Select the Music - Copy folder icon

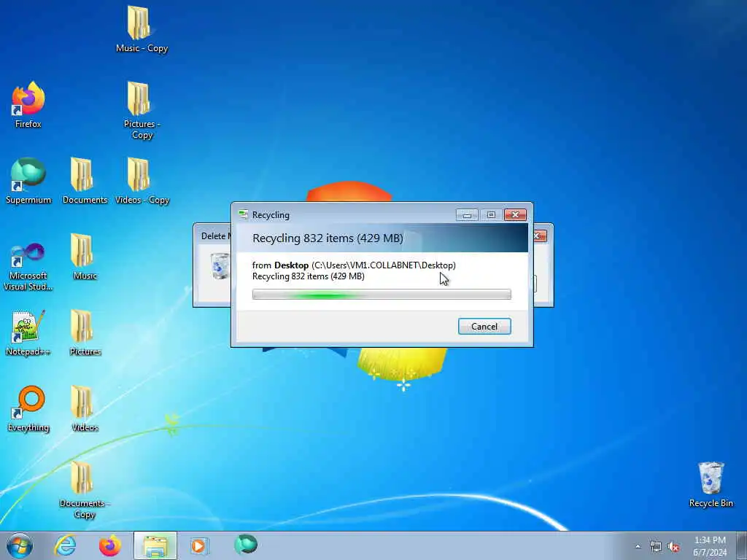[142, 29]
